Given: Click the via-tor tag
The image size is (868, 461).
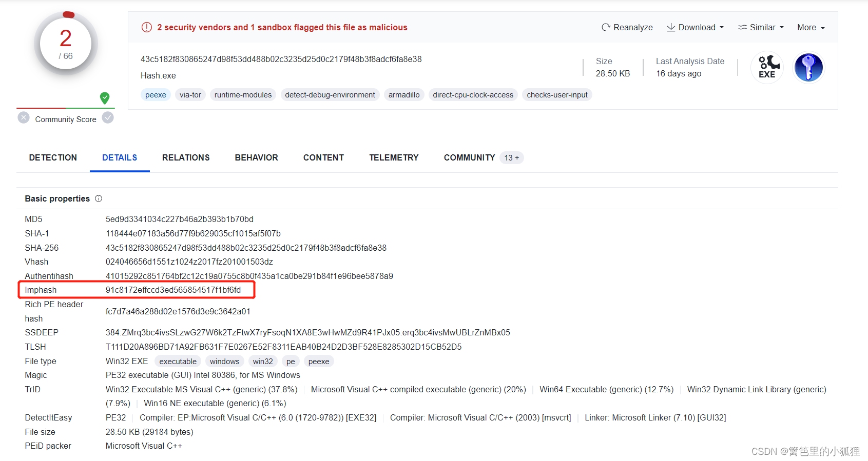Looking at the screenshot, I should pyautogui.click(x=190, y=95).
